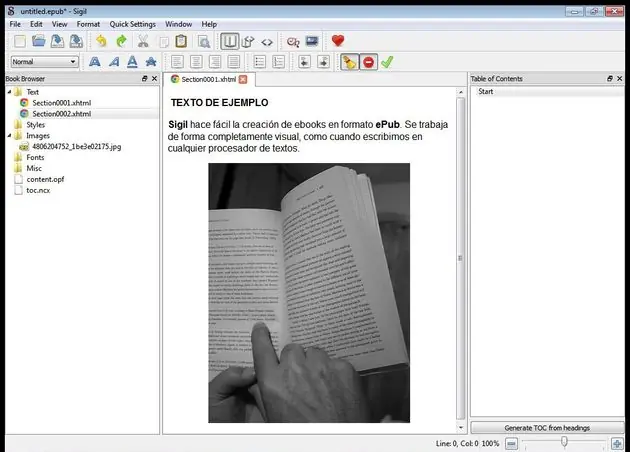The height and width of the screenshot is (452, 630).
Task: Undo the last action
Action: pos(101,41)
